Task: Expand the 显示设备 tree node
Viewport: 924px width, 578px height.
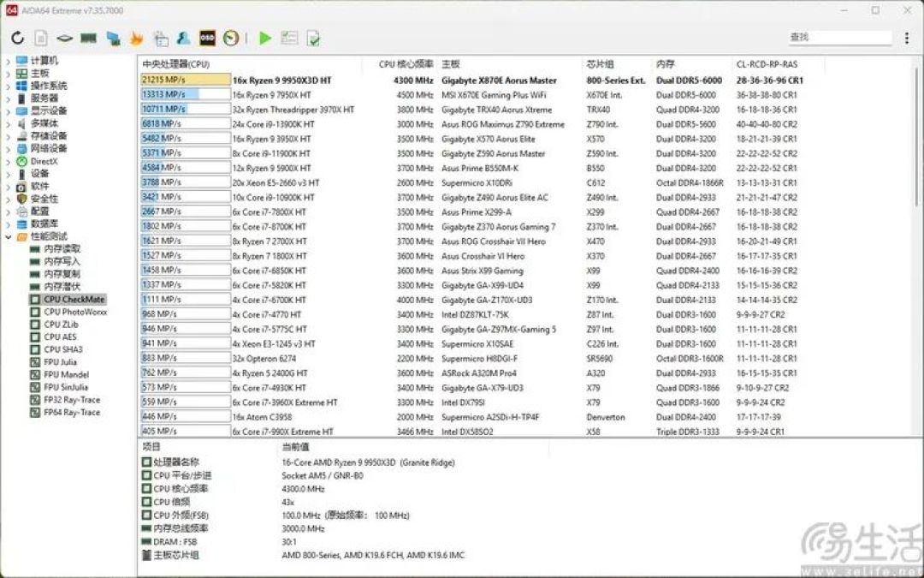Action: [x=8, y=110]
